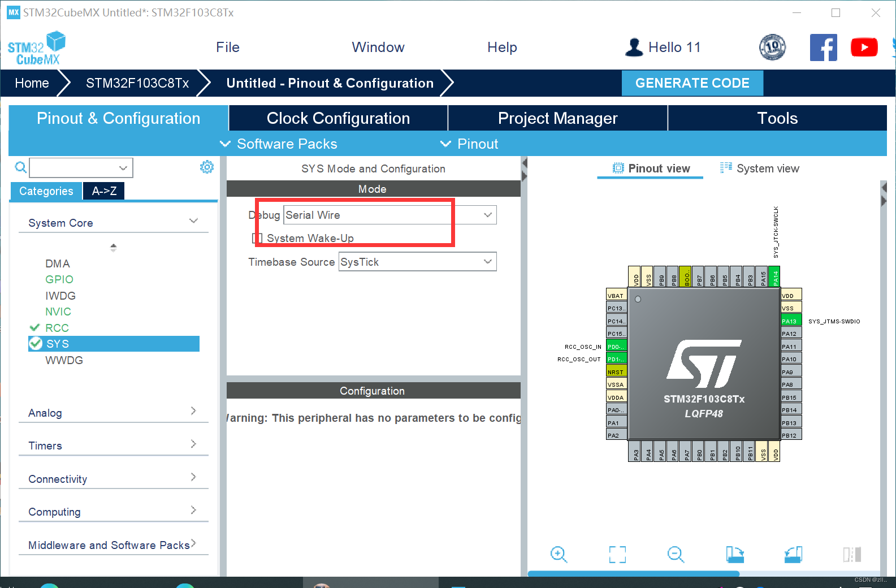Fit chip to view with best-fit icon
The width and height of the screenshot is (896, 588).
click(x=617, y=555)
